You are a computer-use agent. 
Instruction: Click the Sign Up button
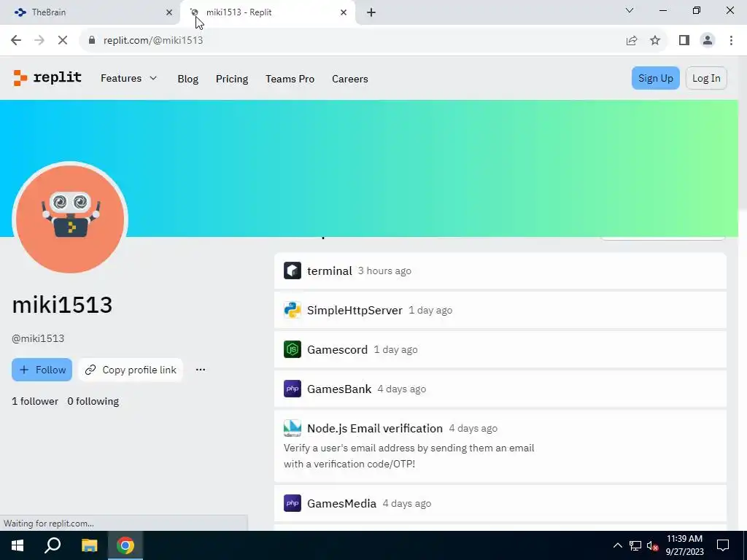pyautogui.click(x=656, y=78)
